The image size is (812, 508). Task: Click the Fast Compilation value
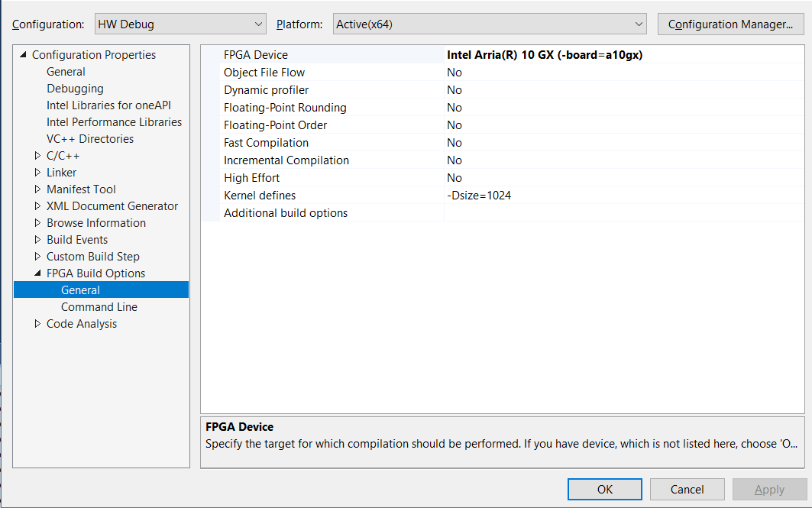click(623, 143)
